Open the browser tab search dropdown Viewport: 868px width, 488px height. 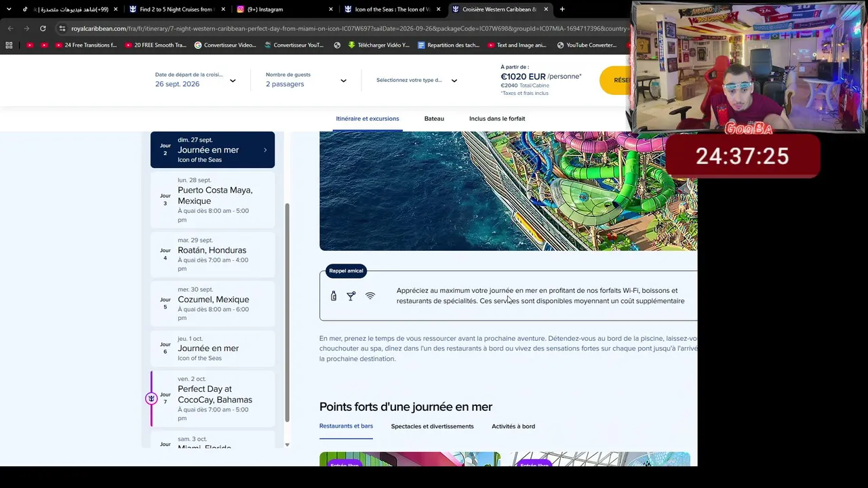9,9
